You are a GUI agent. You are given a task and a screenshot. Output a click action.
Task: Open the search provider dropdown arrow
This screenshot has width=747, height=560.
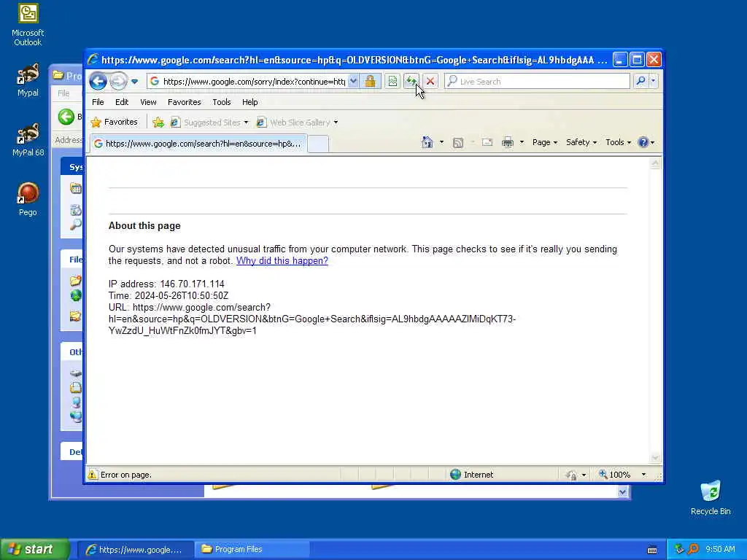(x=653, y=81)
